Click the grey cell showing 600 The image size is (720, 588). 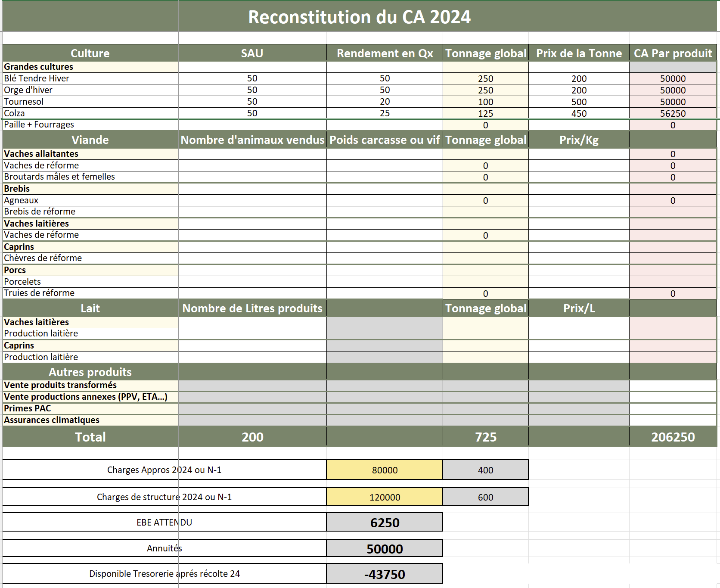click(x=485, y=497)
